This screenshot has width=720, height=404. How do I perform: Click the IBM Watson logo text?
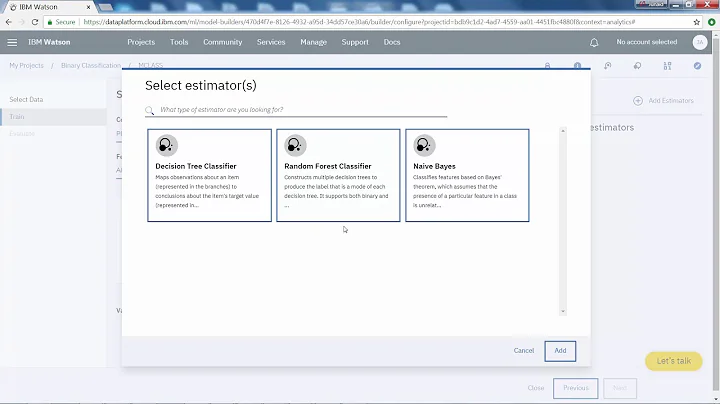(49, 42)
